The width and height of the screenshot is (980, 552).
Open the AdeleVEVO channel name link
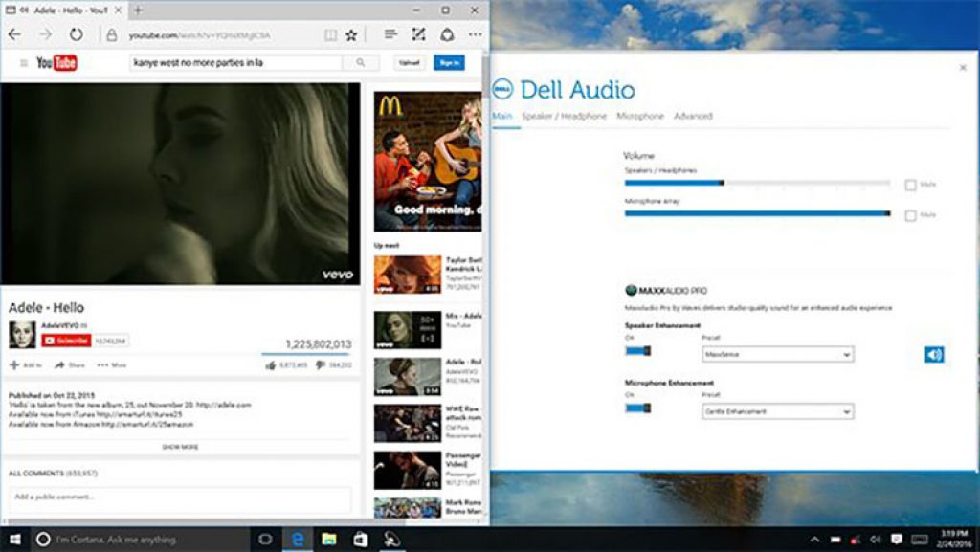(61, 325)
